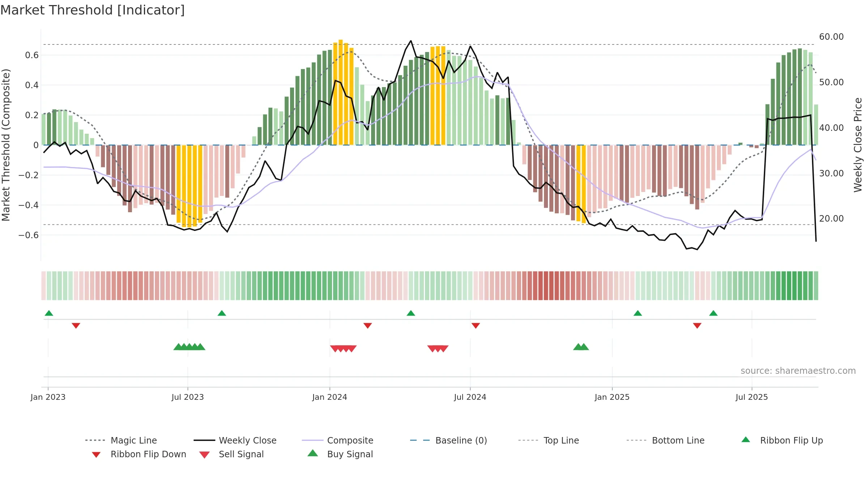Click the Jul 2025 x-axis label
Image resolution: width=868 pixels, height=488 pixels.
[752, 397]
